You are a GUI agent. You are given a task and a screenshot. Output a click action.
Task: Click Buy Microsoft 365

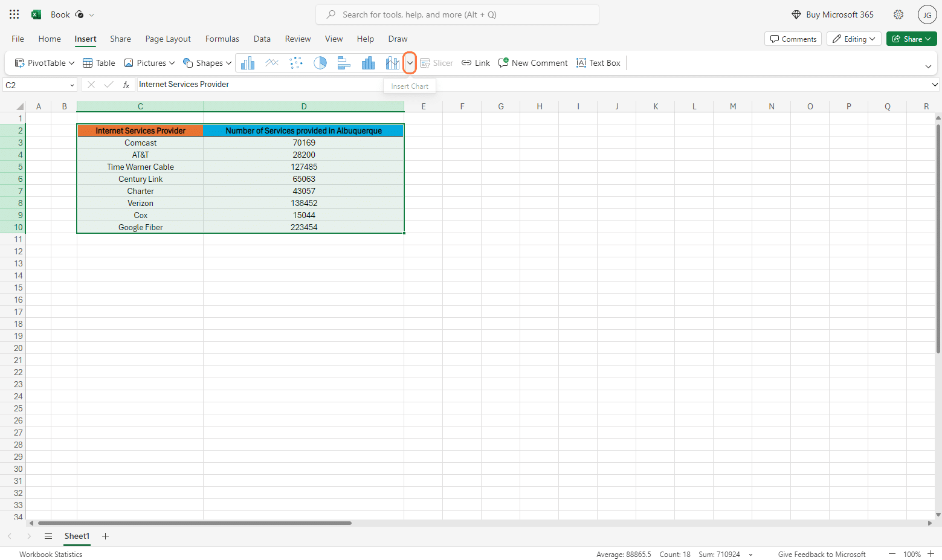coord(833,14)
